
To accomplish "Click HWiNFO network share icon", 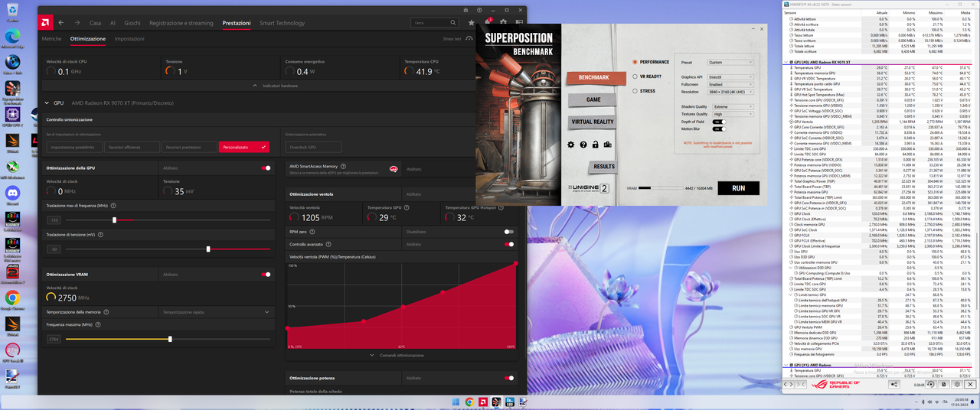I will pyautogui.click(x=894, y=384).
